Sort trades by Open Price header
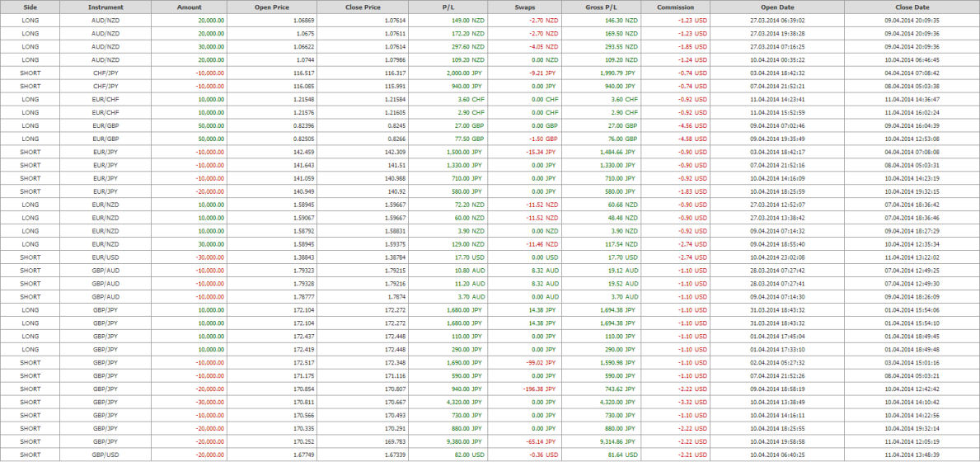Viewport: 980px width, 462px height. (x=272, y=7)
